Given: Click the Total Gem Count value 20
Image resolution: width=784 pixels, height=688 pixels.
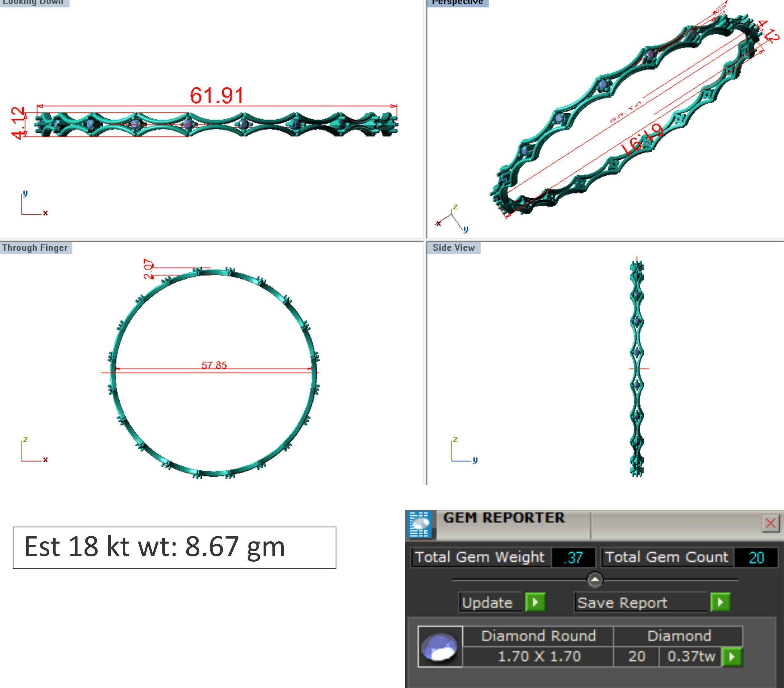Looking at the screenshot, I should pos(756,557).
